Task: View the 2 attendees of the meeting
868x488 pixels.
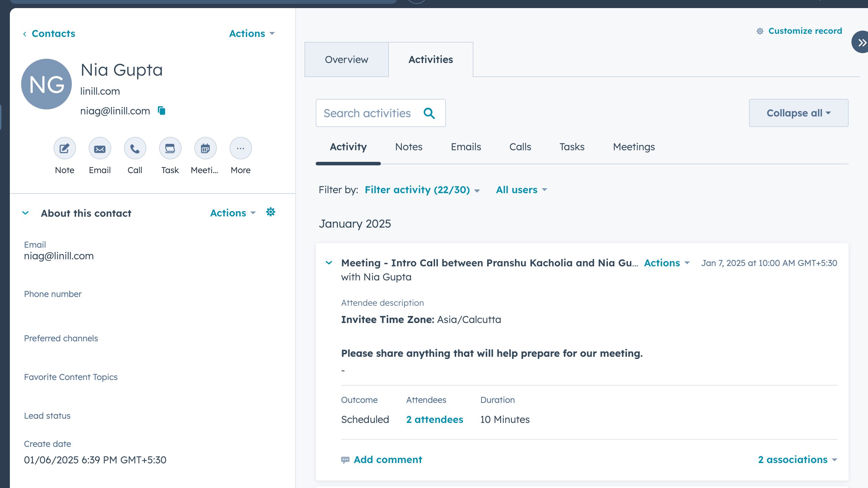Action: click(434, 419)
